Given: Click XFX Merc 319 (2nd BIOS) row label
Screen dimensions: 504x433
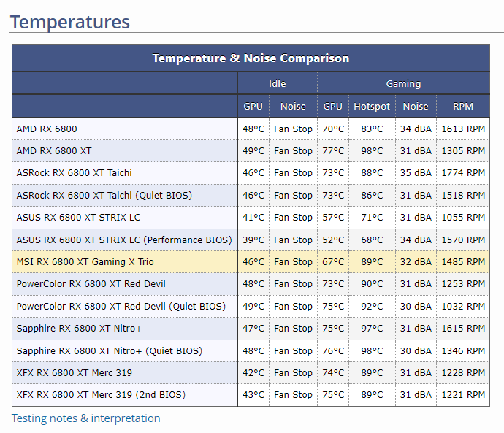Looking at the screenshot, I should point(101,395).
